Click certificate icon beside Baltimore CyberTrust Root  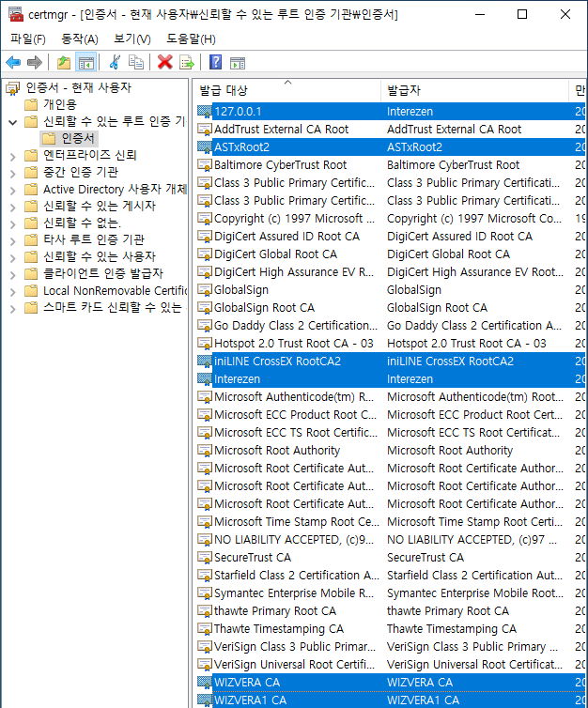205,165
